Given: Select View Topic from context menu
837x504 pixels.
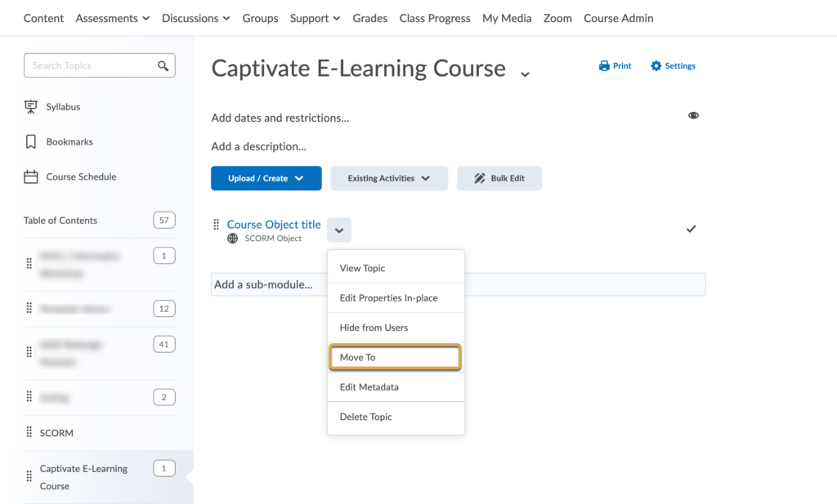Looking at the screenshot, I should [x=396, y=268].
